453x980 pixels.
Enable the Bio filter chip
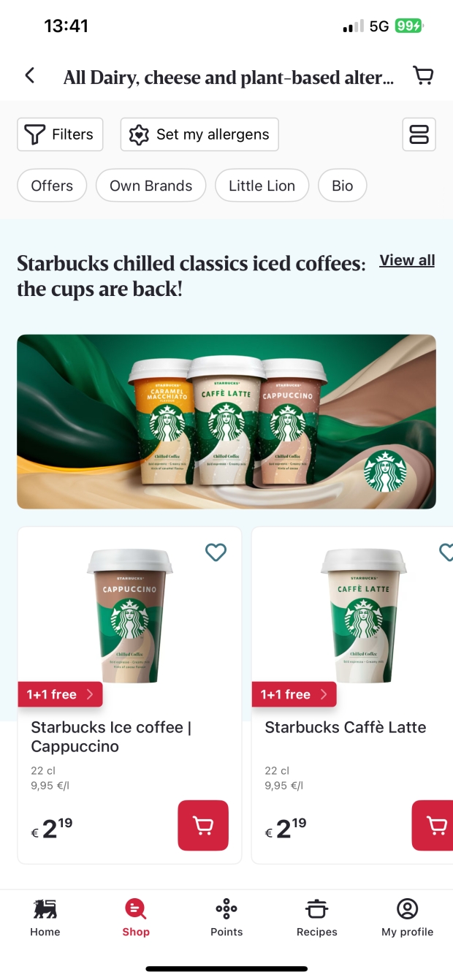click(343, 186)
